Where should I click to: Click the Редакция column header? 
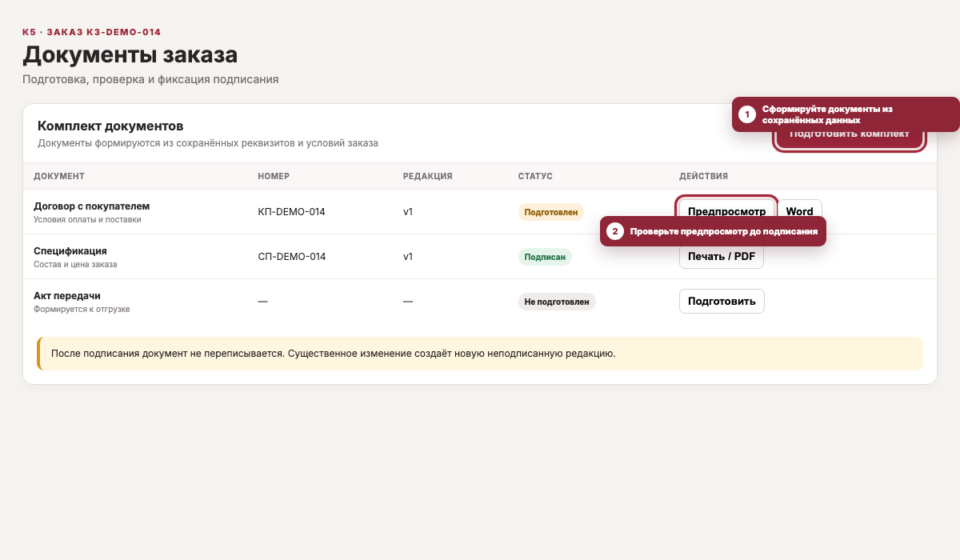pyautogui.click(x=428, y=176)
